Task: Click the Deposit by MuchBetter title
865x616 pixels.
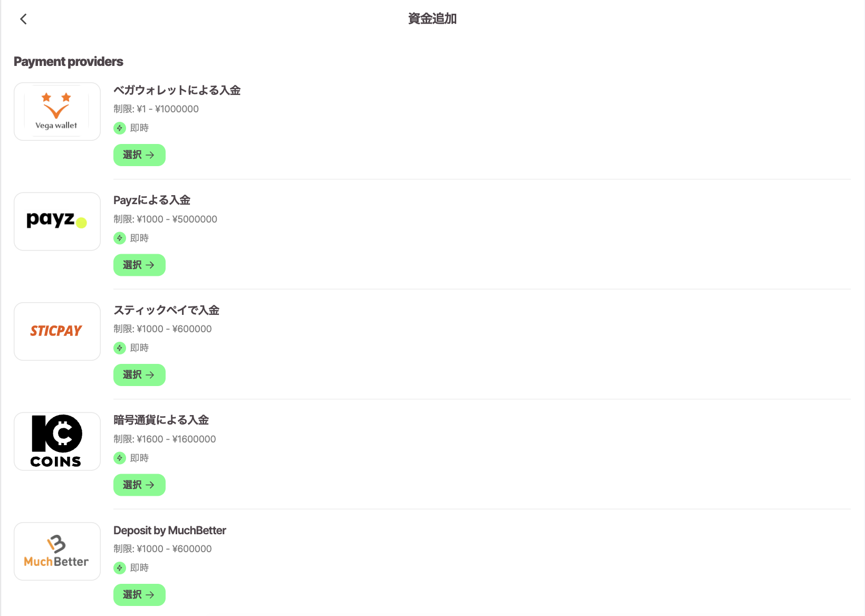Action: pos(170,531)
